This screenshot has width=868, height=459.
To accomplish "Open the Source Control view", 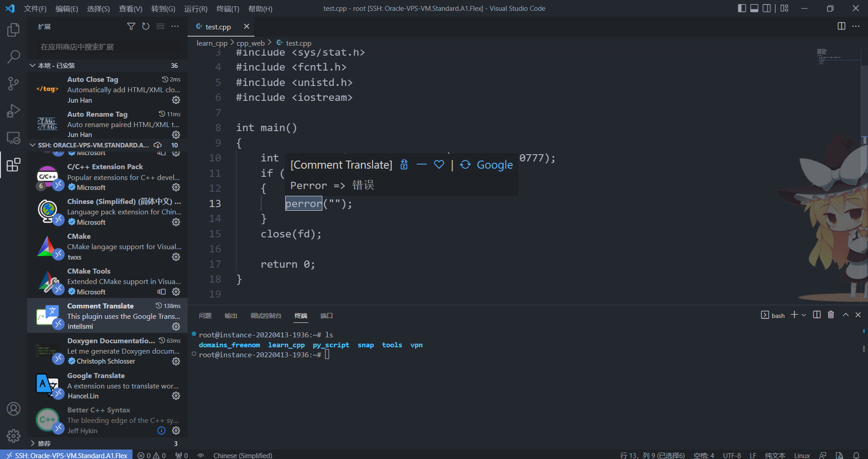I will (x=13, y=84).
